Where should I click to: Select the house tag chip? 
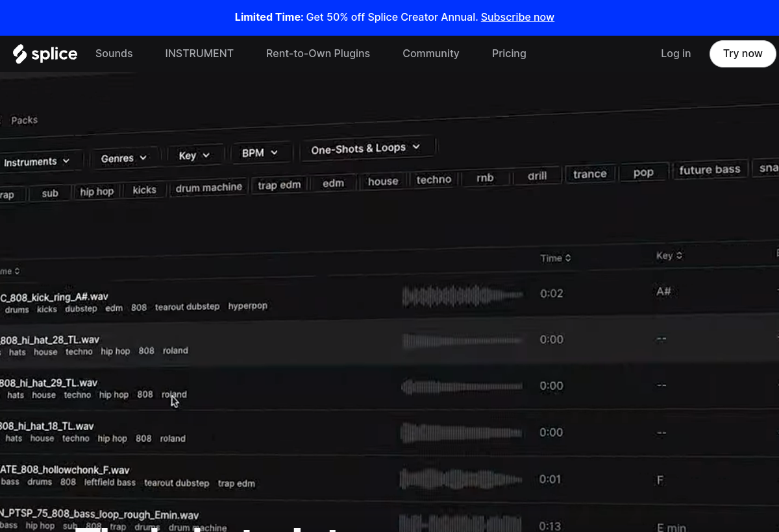[x=383, y=181]
